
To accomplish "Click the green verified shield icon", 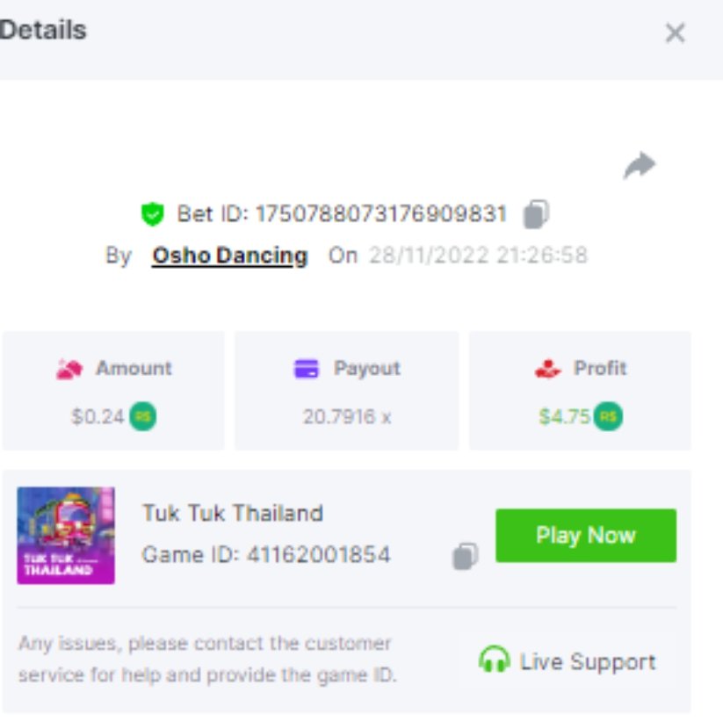I will coord(152,214).
